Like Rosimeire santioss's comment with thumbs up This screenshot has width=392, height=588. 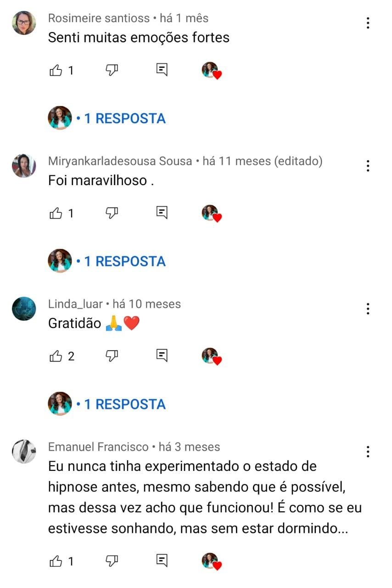[56, 70]
